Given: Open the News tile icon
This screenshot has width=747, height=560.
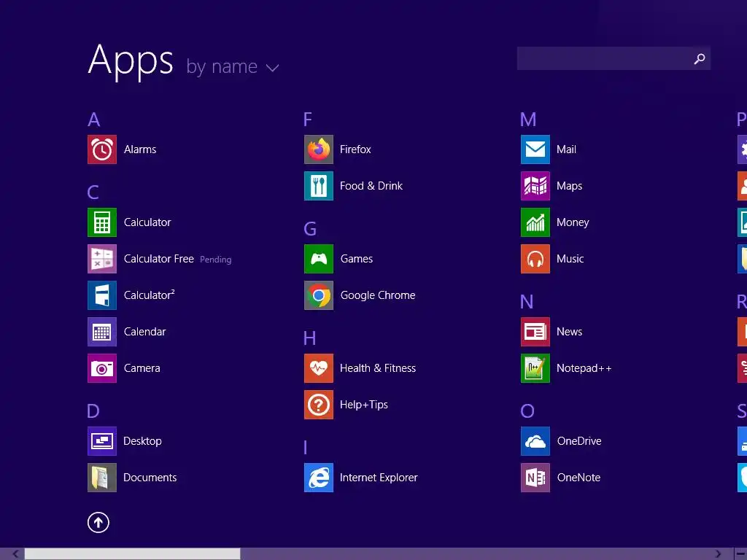Looking at the screenshot, I should click(535, 332).
